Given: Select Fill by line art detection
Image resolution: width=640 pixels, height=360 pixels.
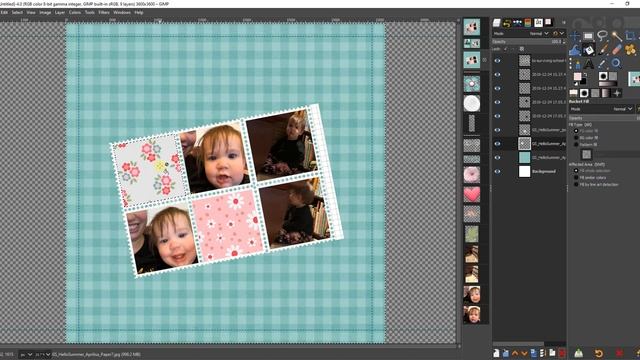Looking at the screenshot, I should 576,184.
